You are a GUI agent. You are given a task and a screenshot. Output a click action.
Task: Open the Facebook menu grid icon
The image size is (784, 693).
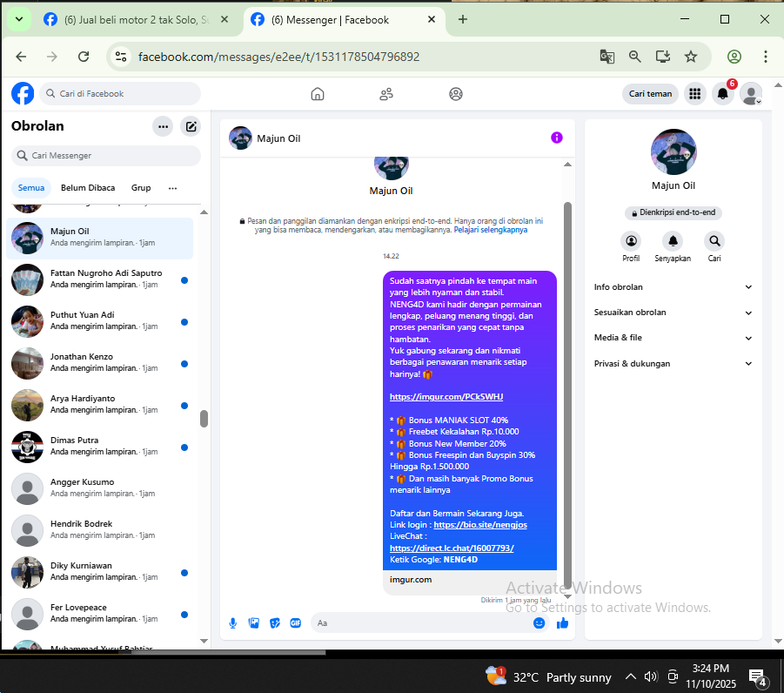tap(694, 93)
